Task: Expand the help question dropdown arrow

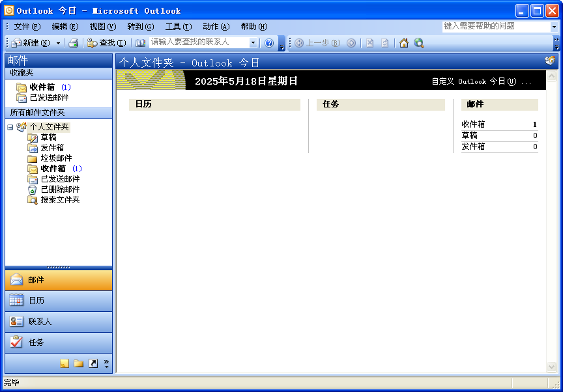Action: tap(554, 27)
